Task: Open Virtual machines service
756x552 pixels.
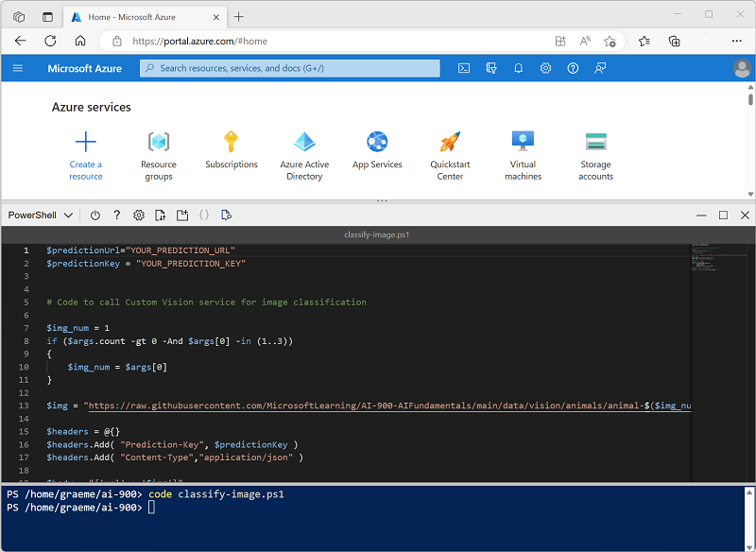Action: coord(523,156)
